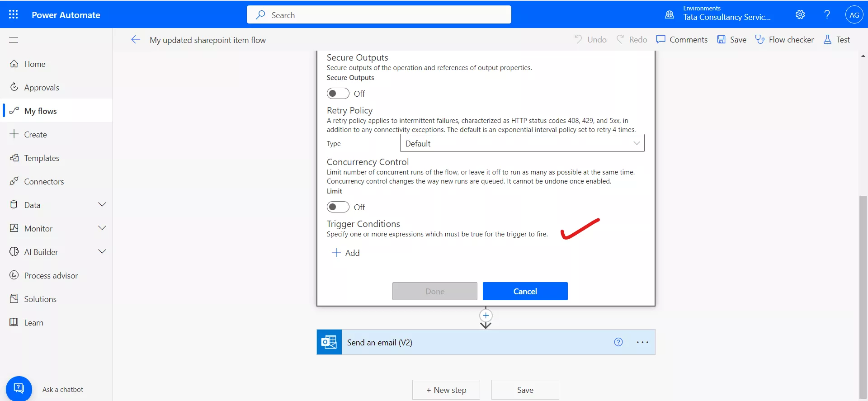This screenshot has width=868, height=401.
Task: Click the flow title text
Action: click(208, 40)
